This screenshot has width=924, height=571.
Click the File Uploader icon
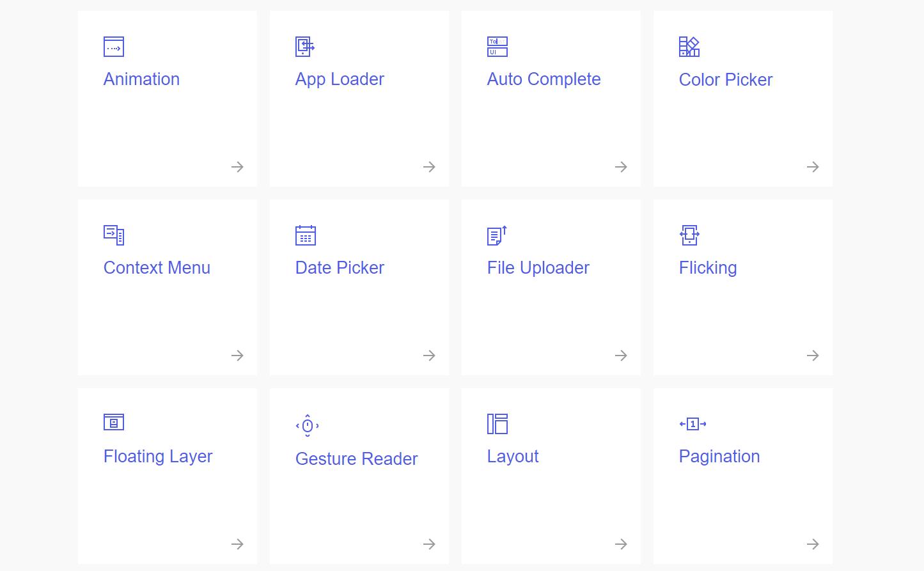point(497,235)
